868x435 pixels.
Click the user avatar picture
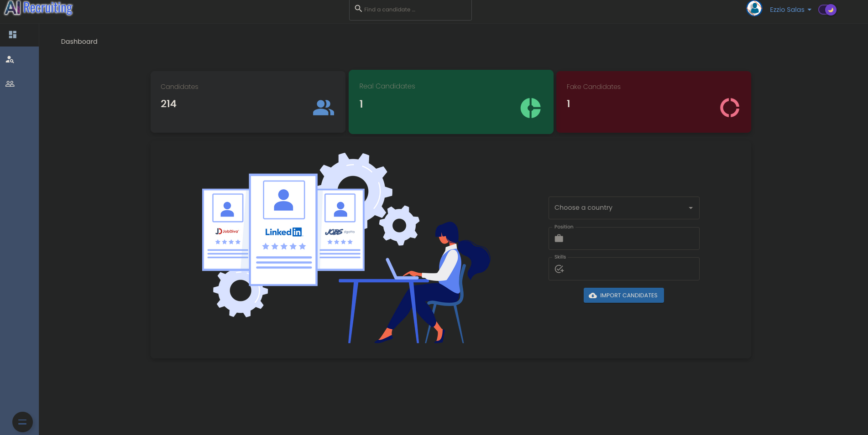tap(754, 9)
